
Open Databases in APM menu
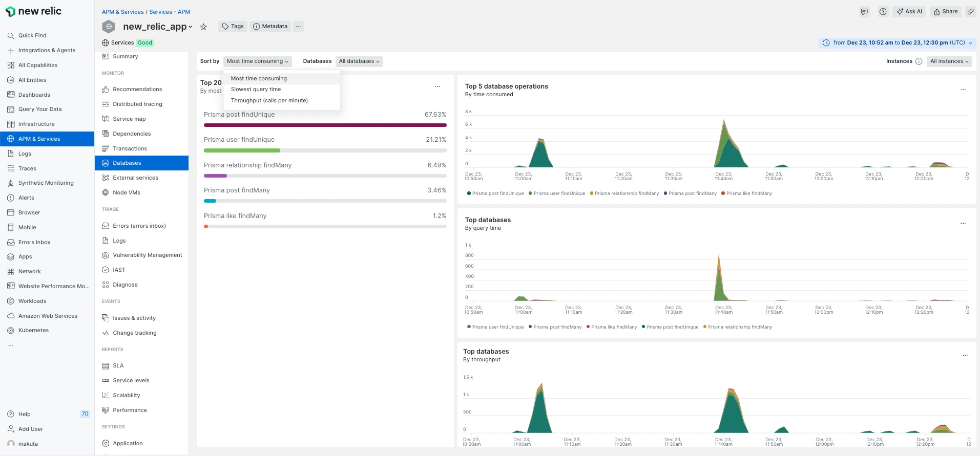click(141, 163)
